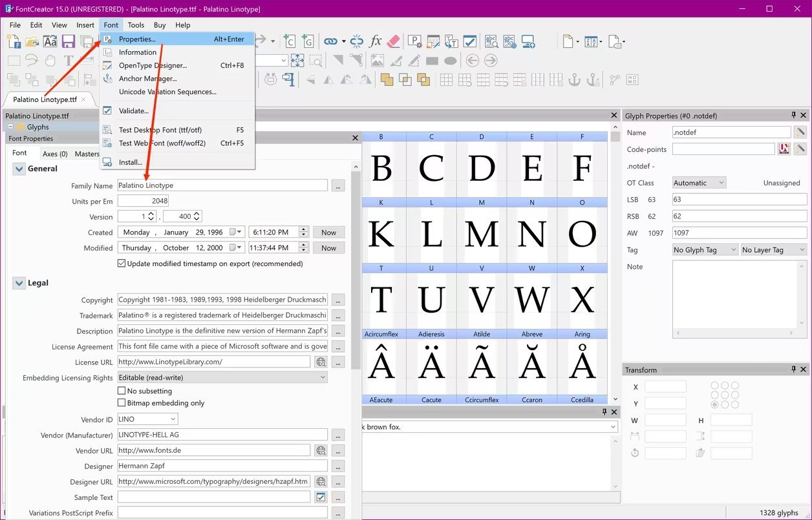Click the pencil icon beside the glyph Name field
Screen dimensions: 812x520
[x=801, y=132]
